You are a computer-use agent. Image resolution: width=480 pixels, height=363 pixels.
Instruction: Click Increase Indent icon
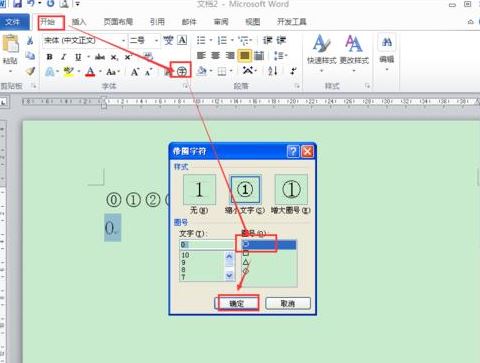point(281,40)
